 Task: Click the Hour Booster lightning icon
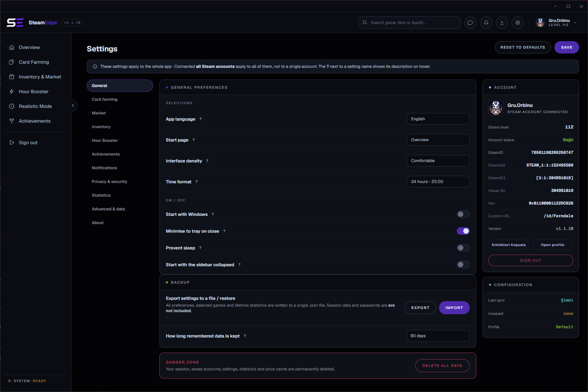pos(12,91)
